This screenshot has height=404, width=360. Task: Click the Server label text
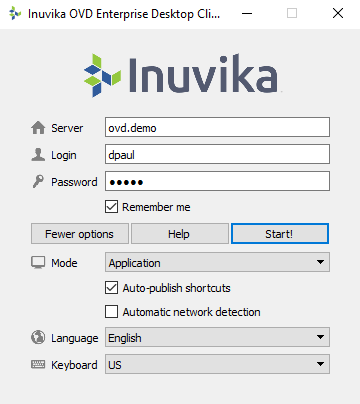[67, 128]
